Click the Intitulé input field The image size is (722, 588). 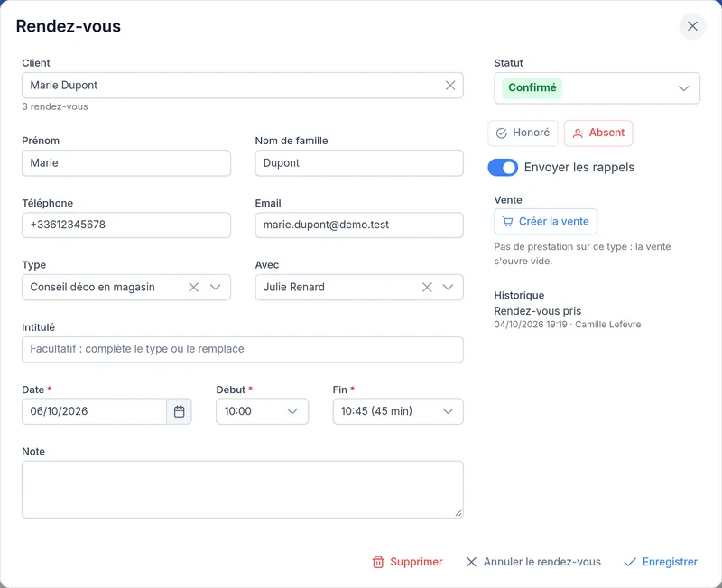242,349
